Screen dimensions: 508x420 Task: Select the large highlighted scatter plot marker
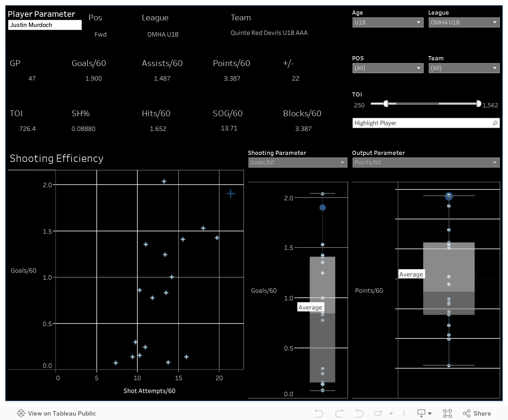coord(231,194)
